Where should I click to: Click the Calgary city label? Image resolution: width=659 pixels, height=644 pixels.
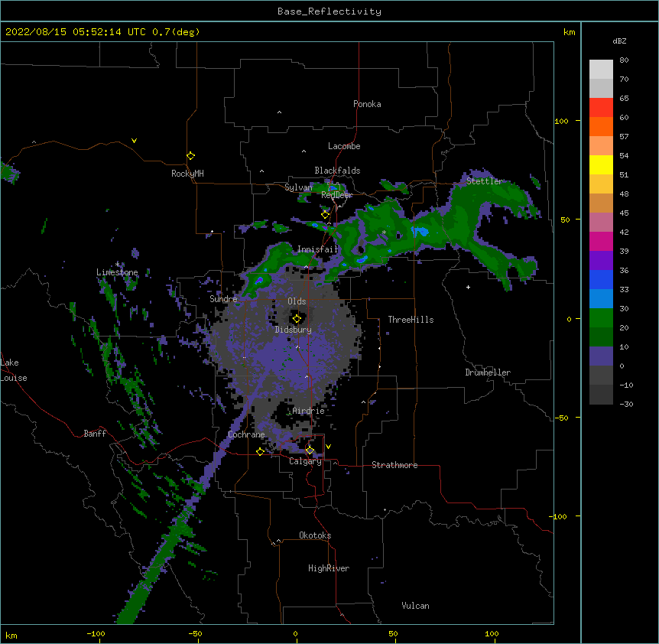click(x=305, y=461)
